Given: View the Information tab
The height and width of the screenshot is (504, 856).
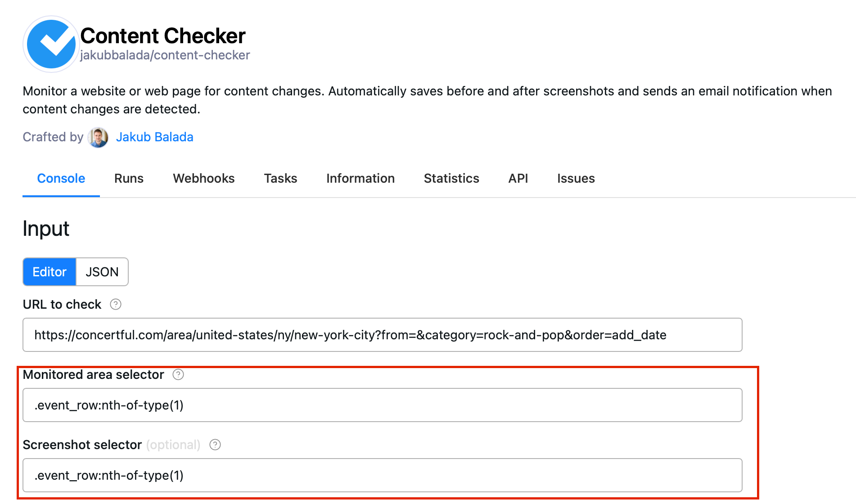Looking at the screenshot, I should tap(360, 179).
